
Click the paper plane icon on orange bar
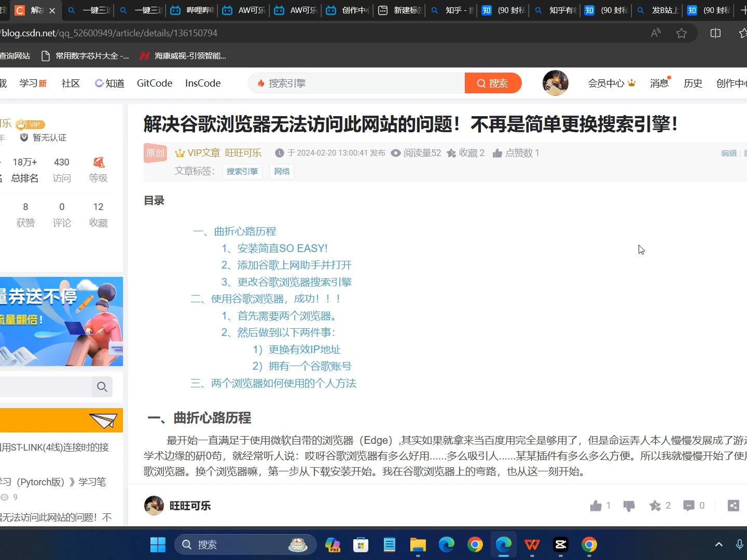coord(103,421)
